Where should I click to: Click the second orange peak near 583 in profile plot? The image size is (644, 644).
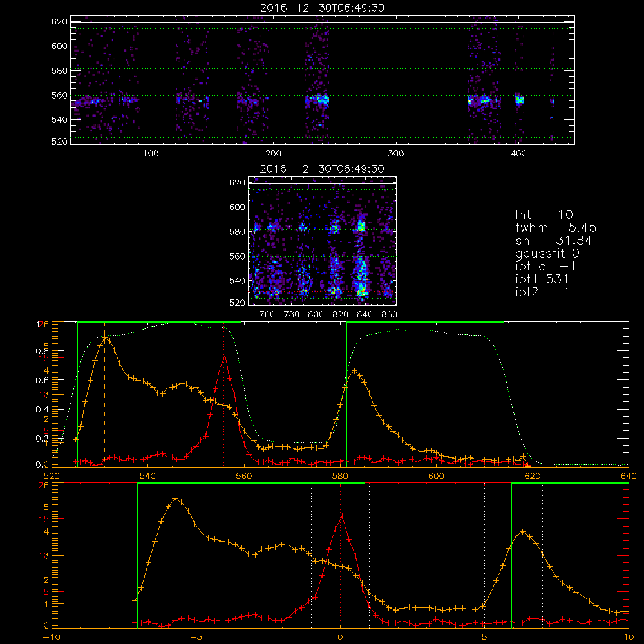[x=354, y=370]
